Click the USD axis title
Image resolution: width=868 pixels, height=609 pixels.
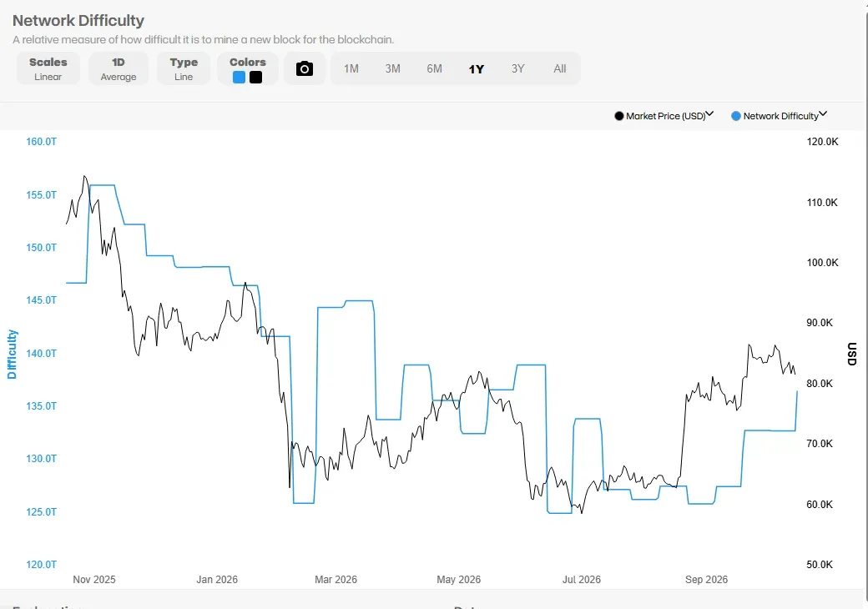[x=851, y=354]
